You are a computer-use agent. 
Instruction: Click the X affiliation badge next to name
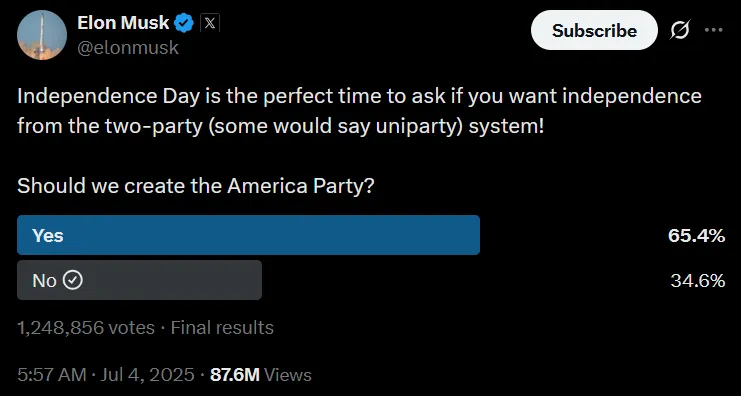pos(210,23)
